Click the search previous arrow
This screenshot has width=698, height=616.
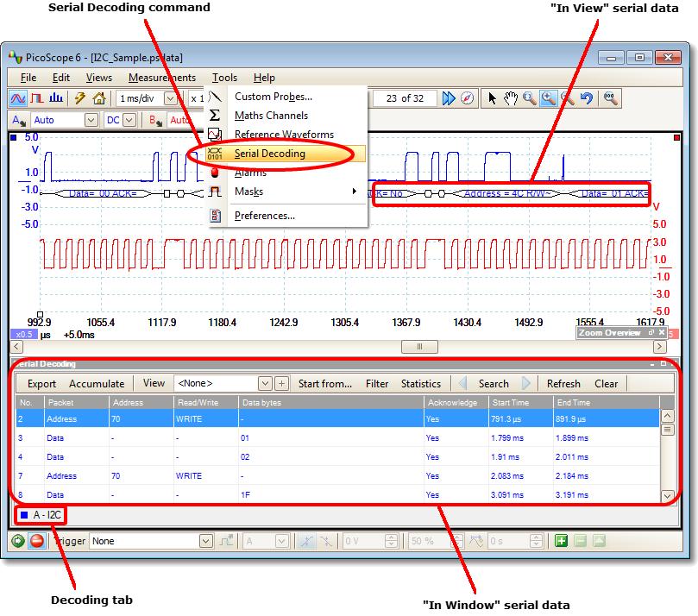tap(463, 383)
